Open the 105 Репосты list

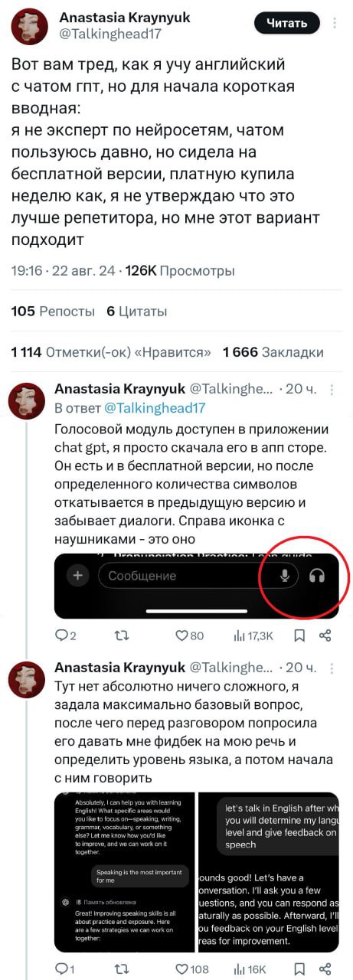54,311
